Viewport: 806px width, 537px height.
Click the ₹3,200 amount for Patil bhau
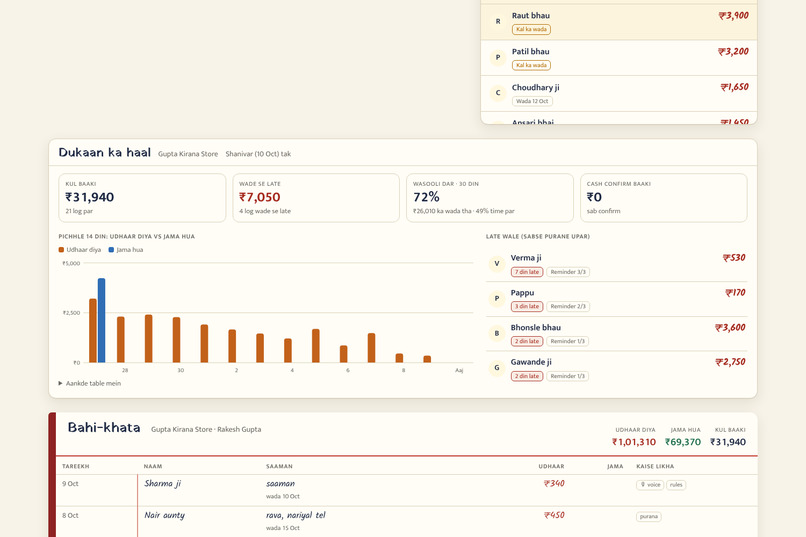(734, 51)
